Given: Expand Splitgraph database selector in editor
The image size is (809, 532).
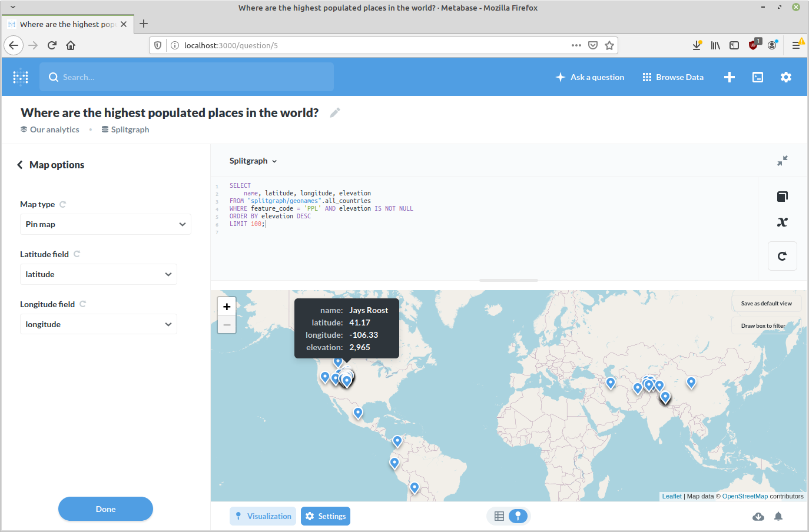Looking at the screenshot, I should 253,161.
